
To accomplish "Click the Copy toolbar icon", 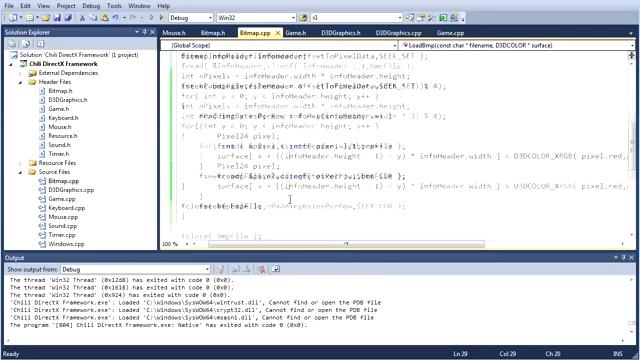I will (93, 18).
